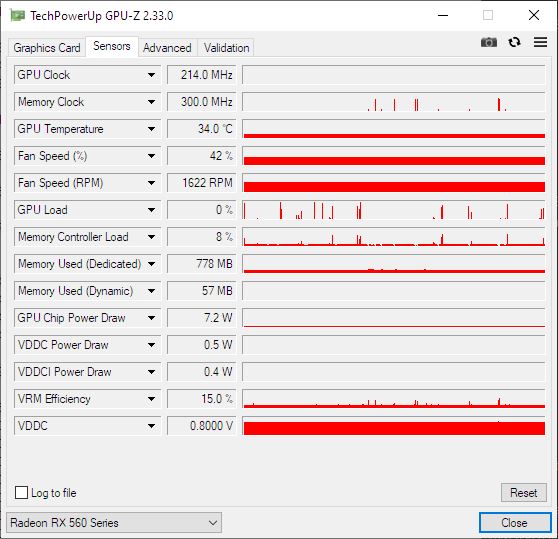Open the Memory Used (Dedicated) dropdown
Screen dimensions: 558x539
point(151,264)
